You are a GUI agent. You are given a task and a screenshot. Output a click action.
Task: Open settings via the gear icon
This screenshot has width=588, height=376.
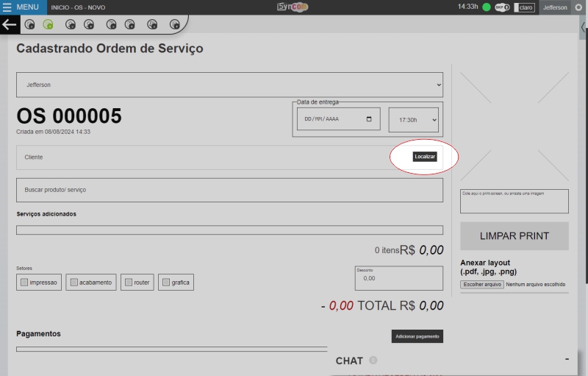point(578,7)
